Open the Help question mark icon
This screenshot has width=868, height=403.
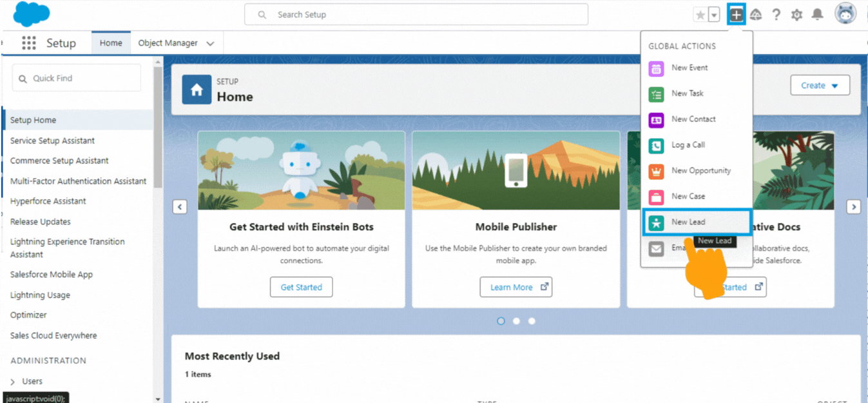[x=776, y=15]
